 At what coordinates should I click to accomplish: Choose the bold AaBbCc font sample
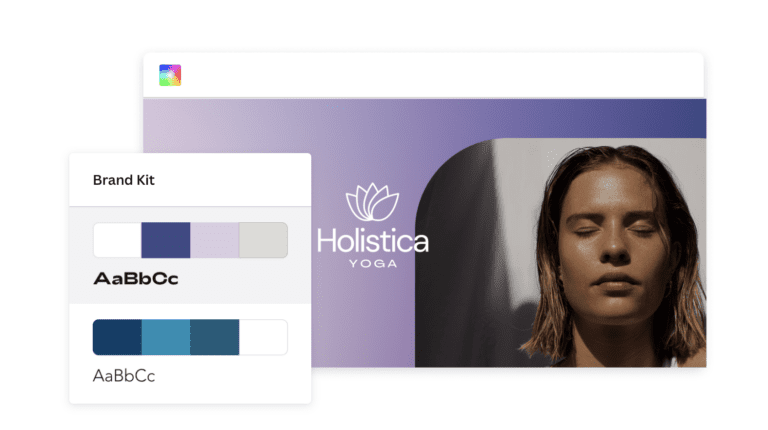click(x=136, y=279)
